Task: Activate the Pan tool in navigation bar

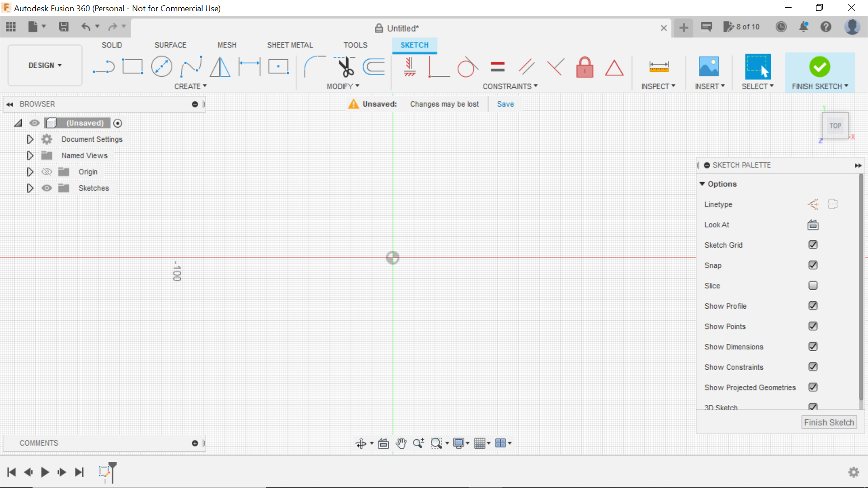Action: tap(401, 443)
